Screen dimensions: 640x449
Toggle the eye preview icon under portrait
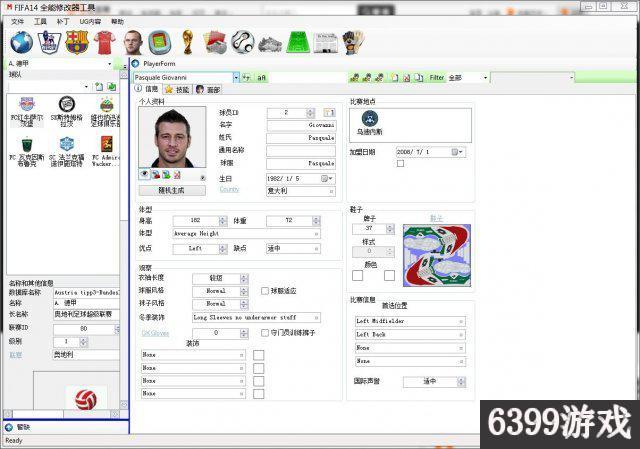point(144,175)
